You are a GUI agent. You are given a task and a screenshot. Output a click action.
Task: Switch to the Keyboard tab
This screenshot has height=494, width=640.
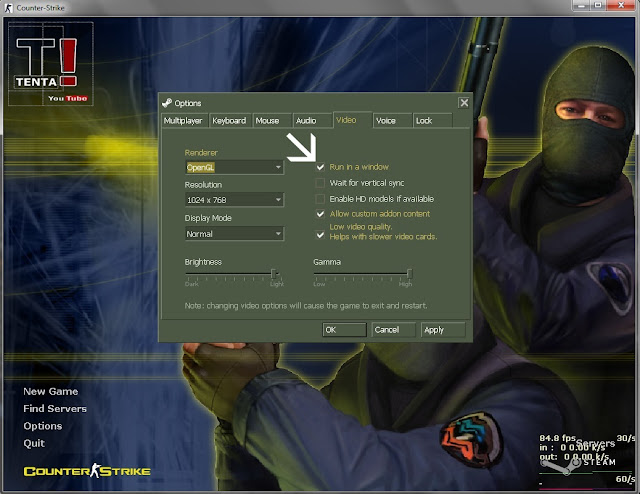[x=230, y=120]
